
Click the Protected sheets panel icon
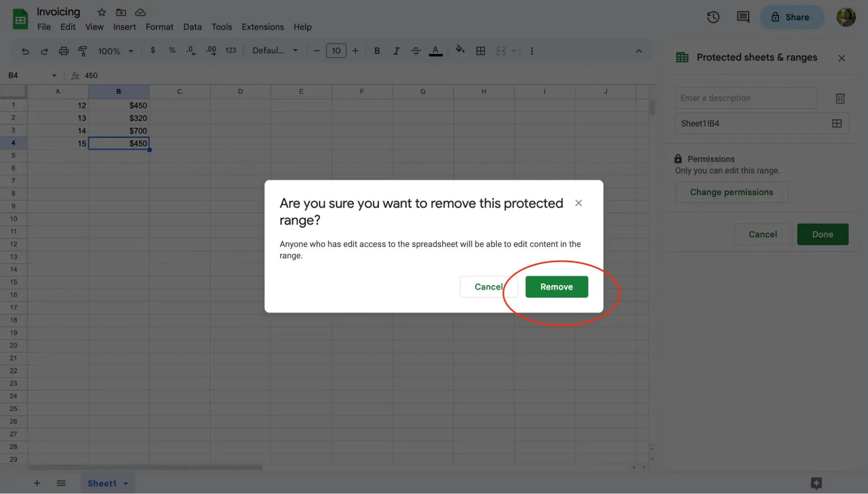[681, 58]
